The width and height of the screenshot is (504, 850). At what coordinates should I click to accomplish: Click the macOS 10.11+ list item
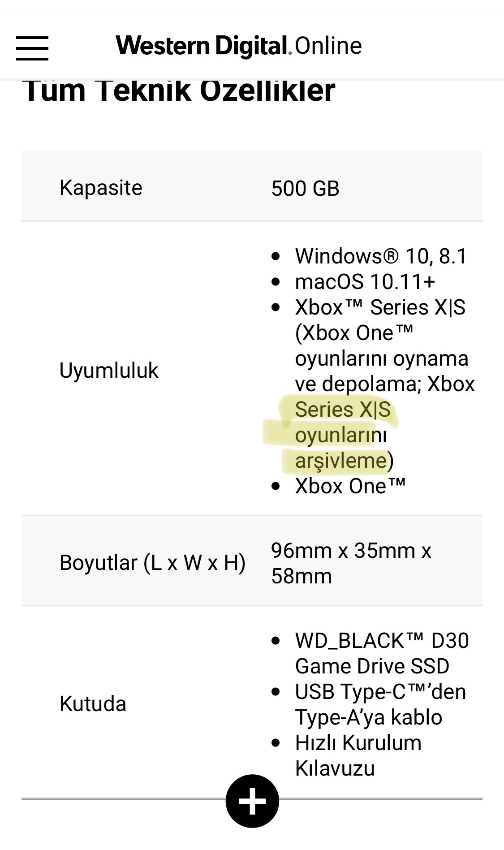[x=365, y=282]
